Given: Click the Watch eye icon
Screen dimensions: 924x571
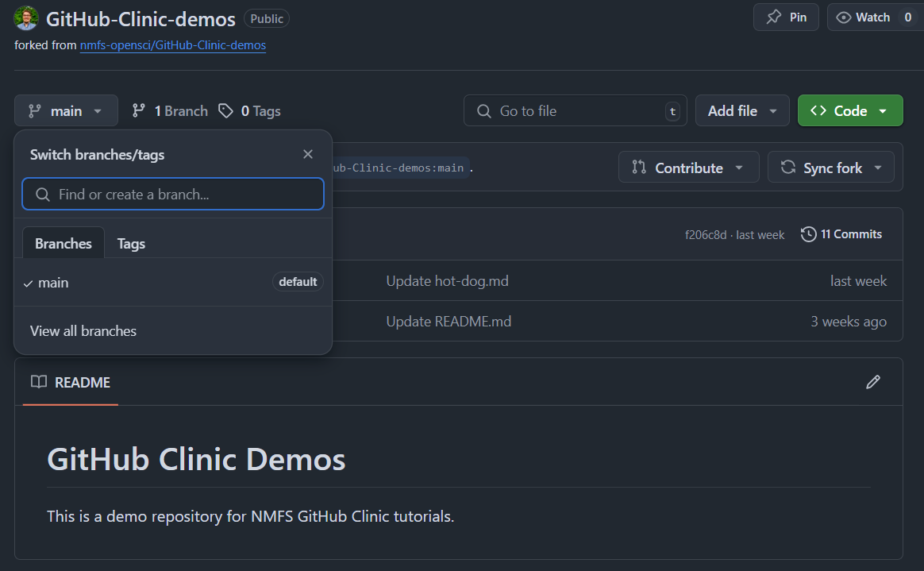Looking at the screenshot, I should (844, 17).
